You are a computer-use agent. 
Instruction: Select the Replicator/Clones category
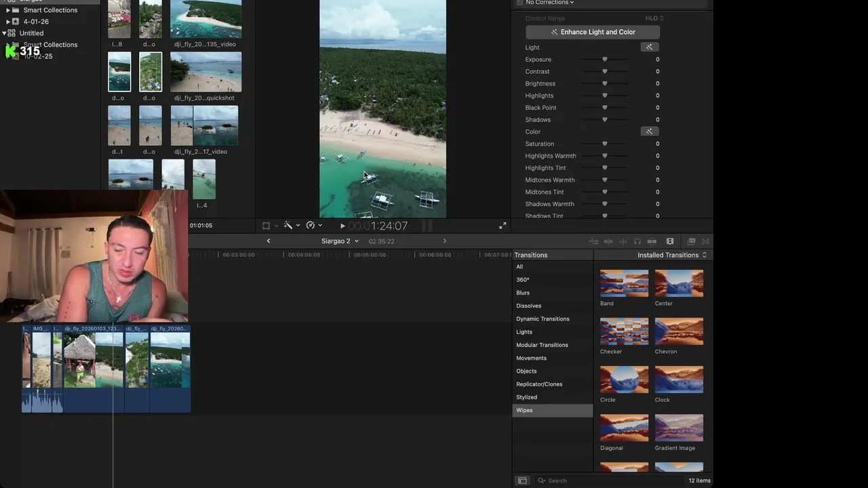(x=553, y=384)
